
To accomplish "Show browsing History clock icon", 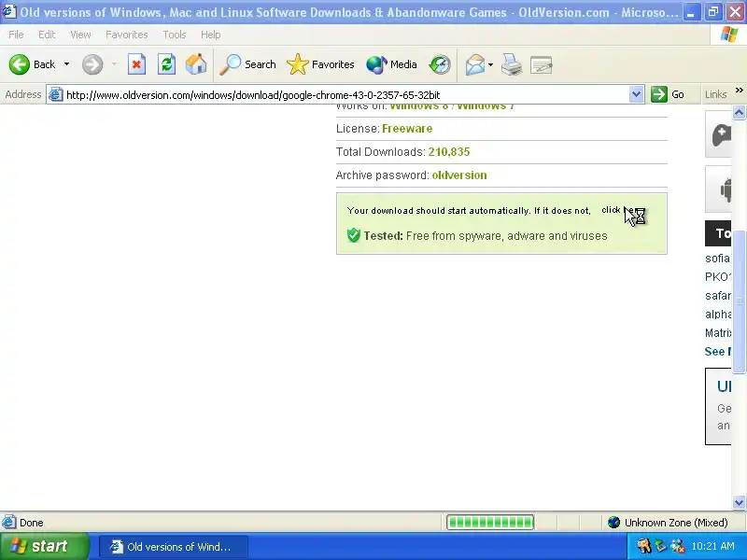I will (439, 64).
